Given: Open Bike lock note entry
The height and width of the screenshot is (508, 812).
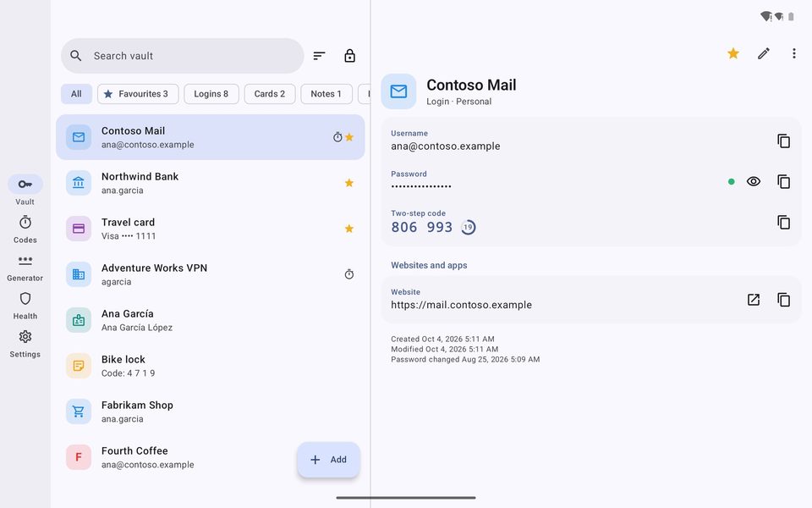Looking at the screenshot, I should click(211, 366).
